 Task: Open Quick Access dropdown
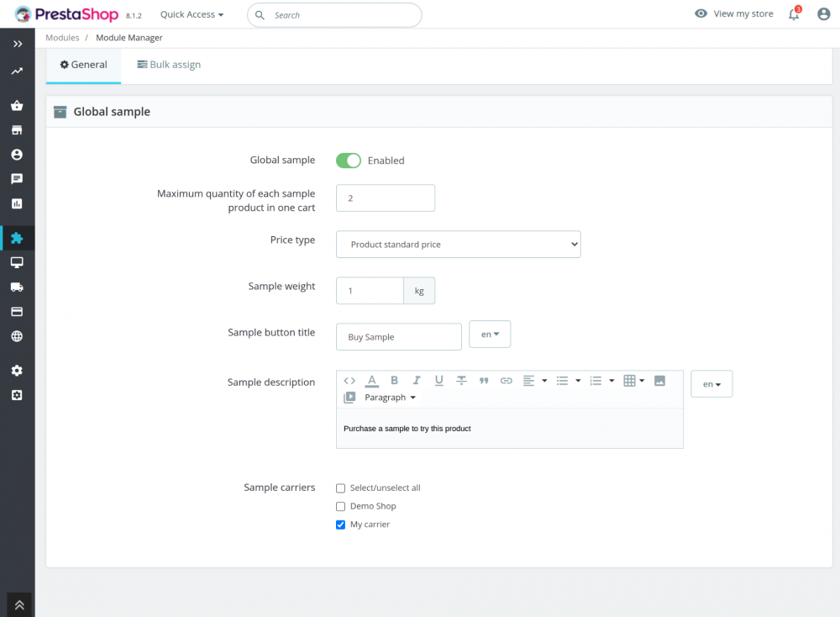(192, 14)
